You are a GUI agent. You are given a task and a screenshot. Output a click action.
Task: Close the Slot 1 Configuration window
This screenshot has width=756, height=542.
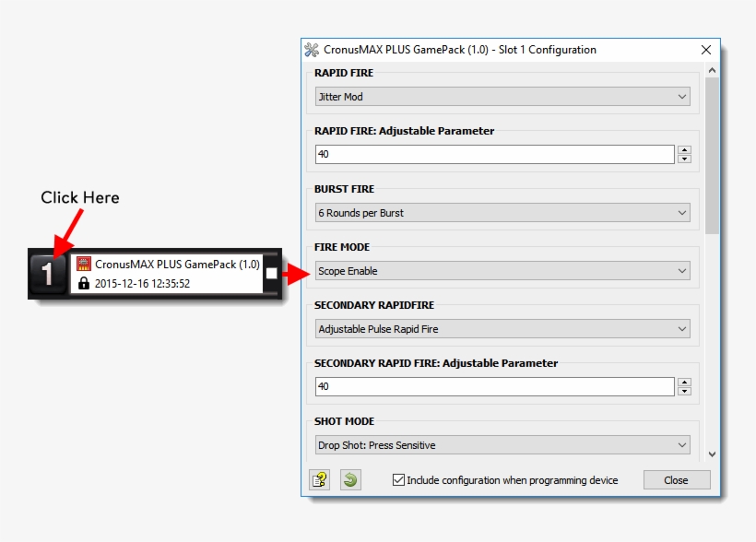(706, 50)
